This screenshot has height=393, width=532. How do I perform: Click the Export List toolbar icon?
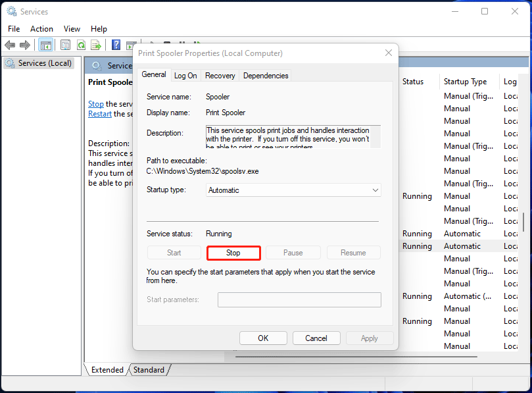coord(96,45)
